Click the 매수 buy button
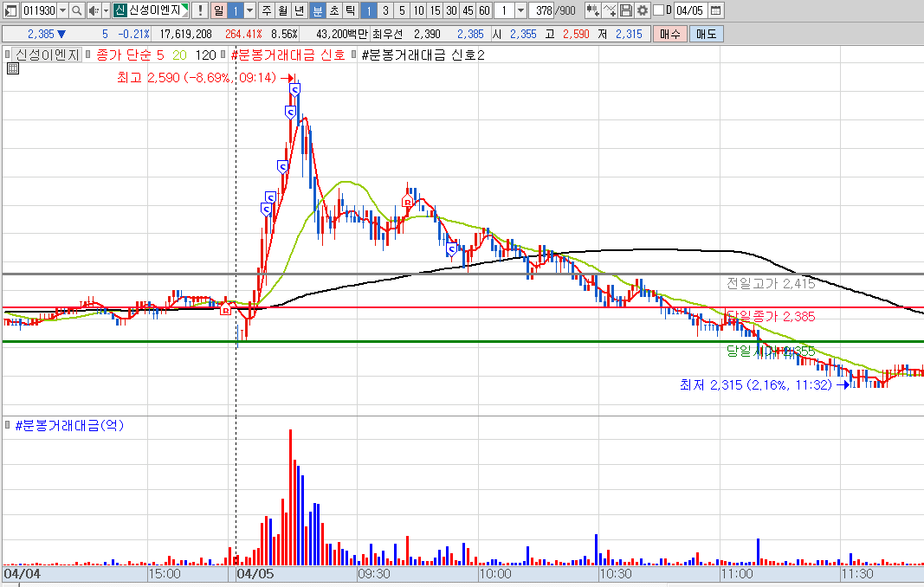Viewport: 924px width, 587px height. 670,34
